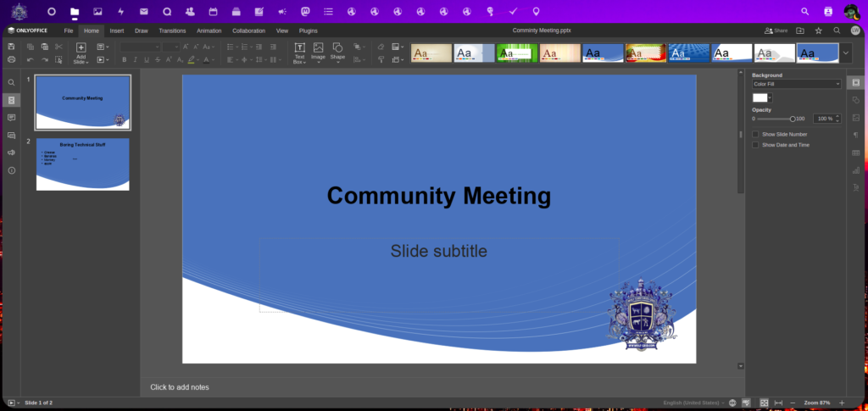Viewport: 868px width, 411px height.
Task: Select the Boring Technical Stuff slide thumbnail
Action: pyautogui.click(x=82, y=164)
